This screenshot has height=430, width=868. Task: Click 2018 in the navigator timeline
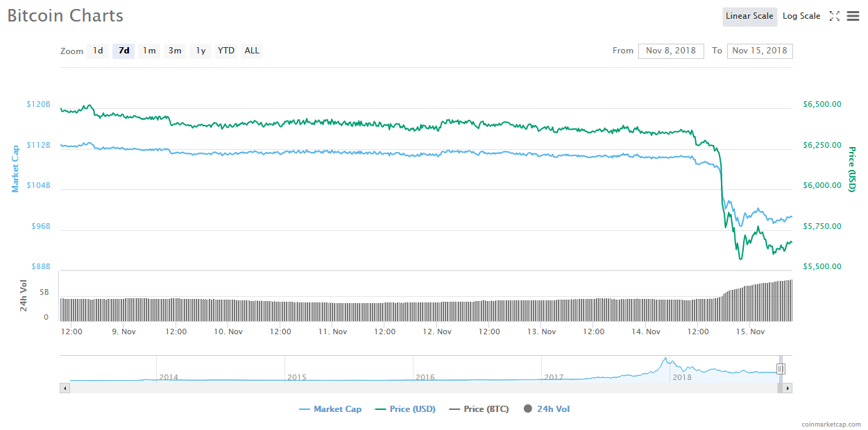(682, 377)
